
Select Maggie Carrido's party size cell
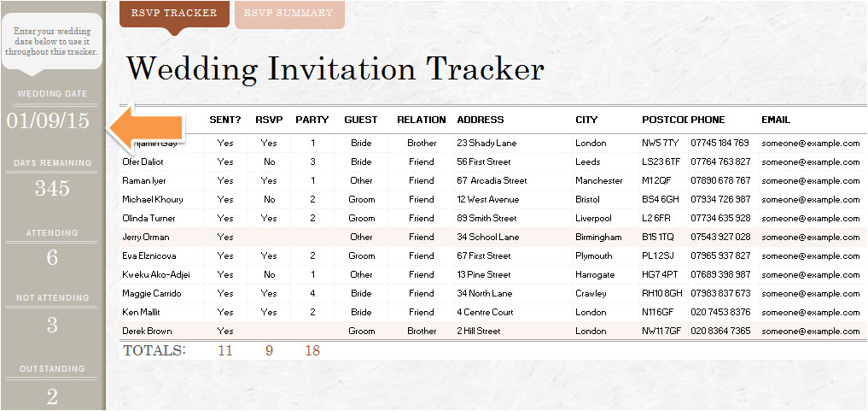(x=312, y=294)
